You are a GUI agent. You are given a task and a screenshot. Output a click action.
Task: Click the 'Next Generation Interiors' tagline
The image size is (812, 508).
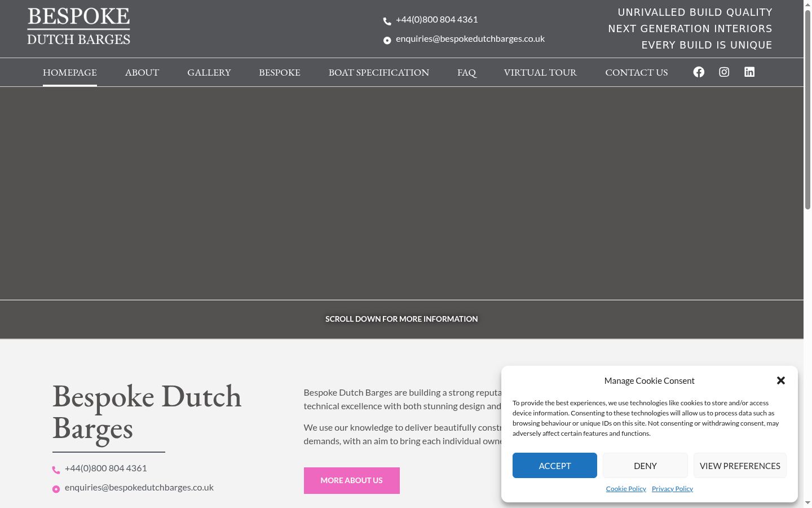(690, 29)
